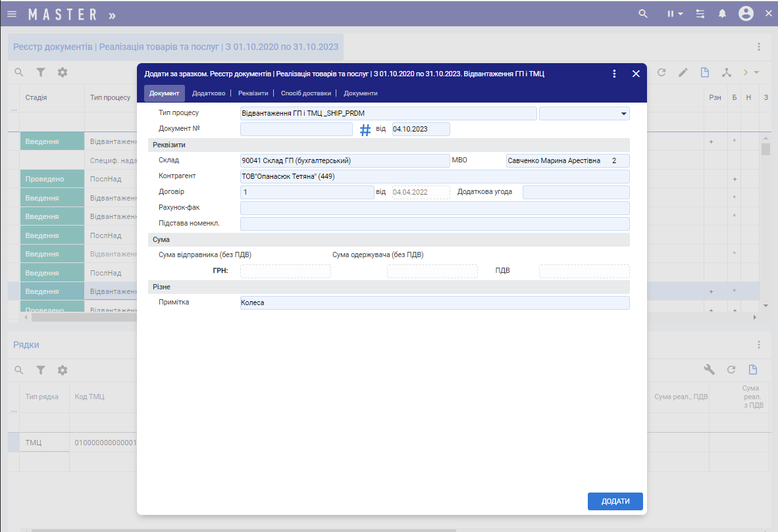The height and width of the screenshot is (532, 778).
Task: Open the user account avatar
Action: pyautogui.click(x=746, y=14)
